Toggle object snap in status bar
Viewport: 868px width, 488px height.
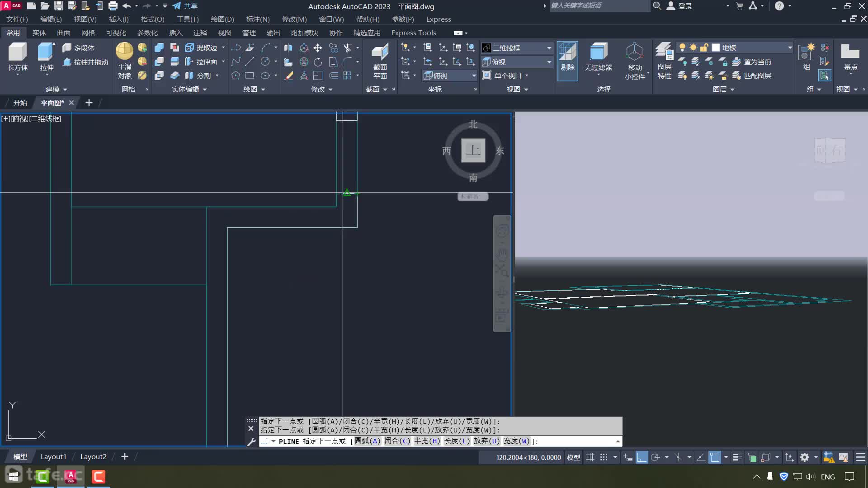tap(715, 457)
